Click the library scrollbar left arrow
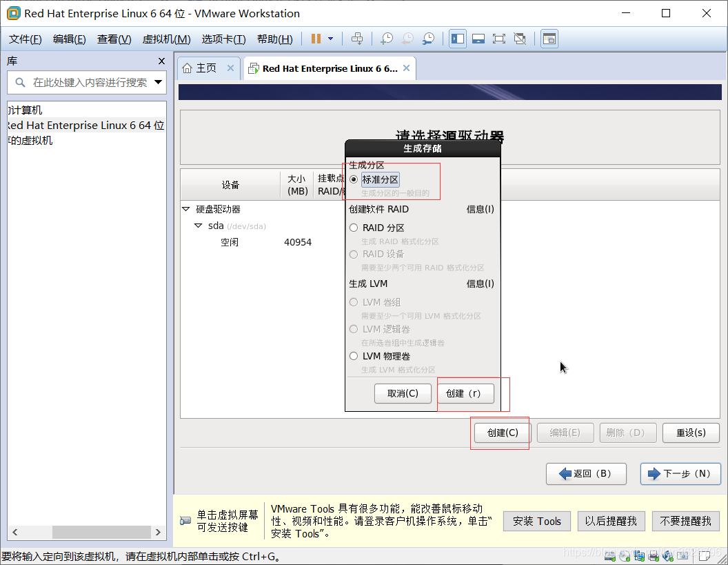 click(15, 532)
